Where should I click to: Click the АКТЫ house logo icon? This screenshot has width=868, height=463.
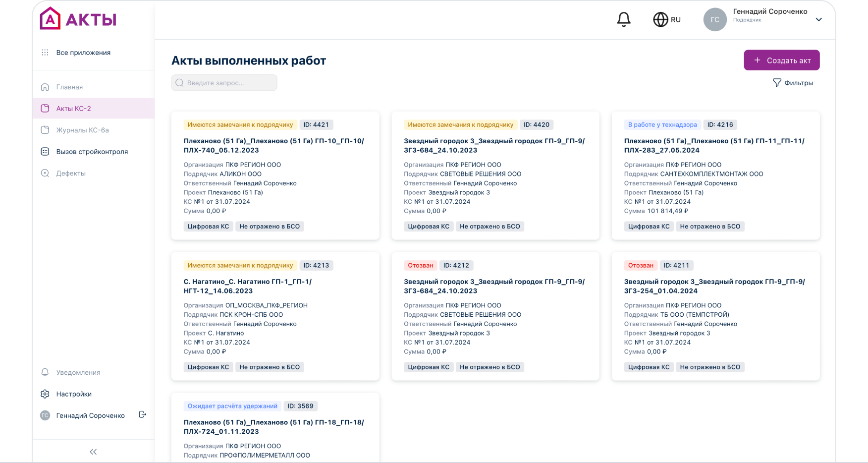click(x=50, y=19)
